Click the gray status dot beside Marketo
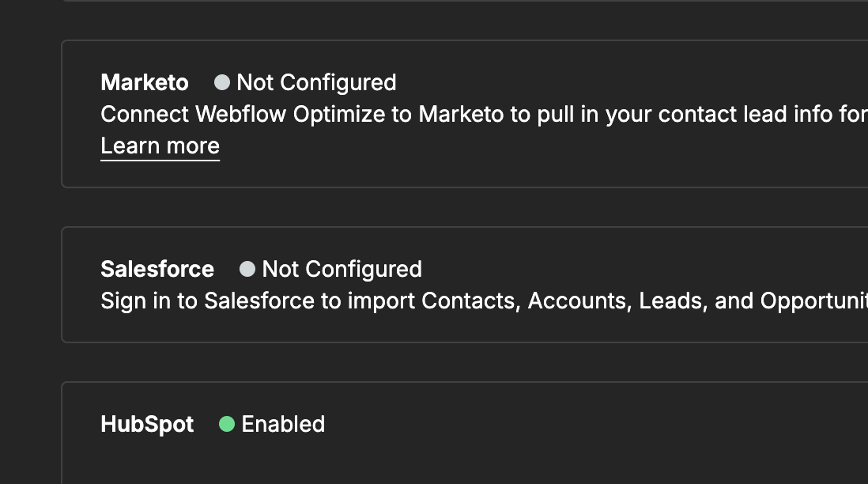868x484 pixels. tap(222, 82)
